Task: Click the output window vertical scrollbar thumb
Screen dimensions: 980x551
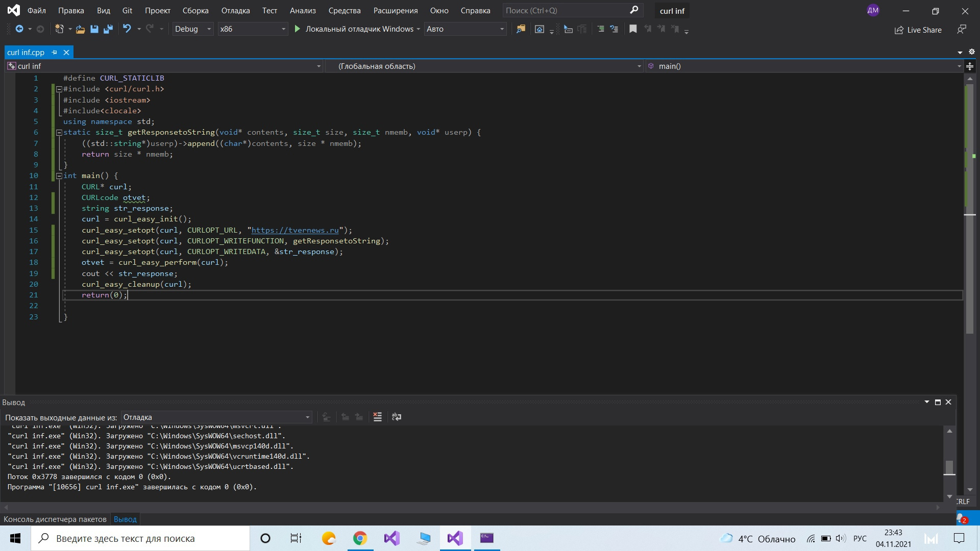Action: [x=949, y=467]
